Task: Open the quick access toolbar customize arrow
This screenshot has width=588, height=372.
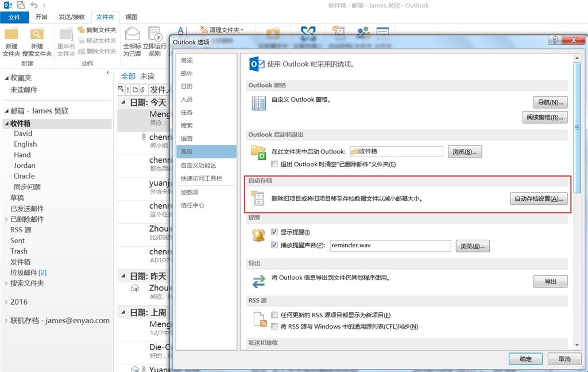Action: coord(44,6)
